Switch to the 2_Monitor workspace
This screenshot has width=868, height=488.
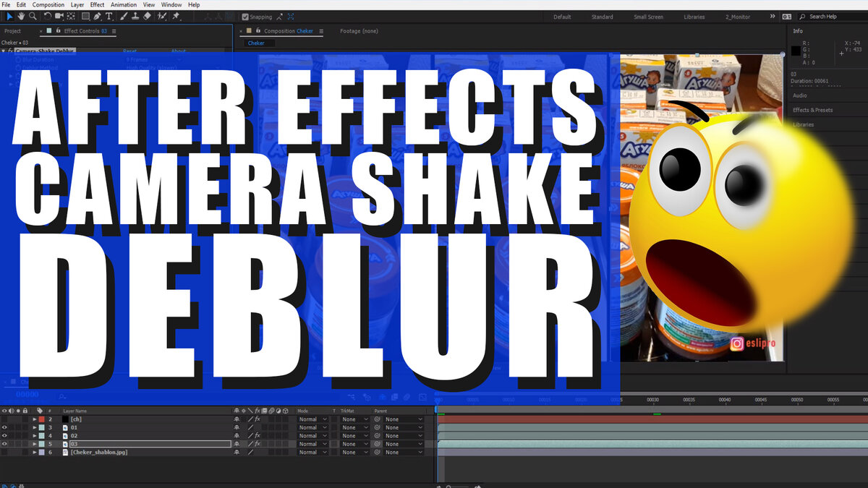(x=736, y=17)
